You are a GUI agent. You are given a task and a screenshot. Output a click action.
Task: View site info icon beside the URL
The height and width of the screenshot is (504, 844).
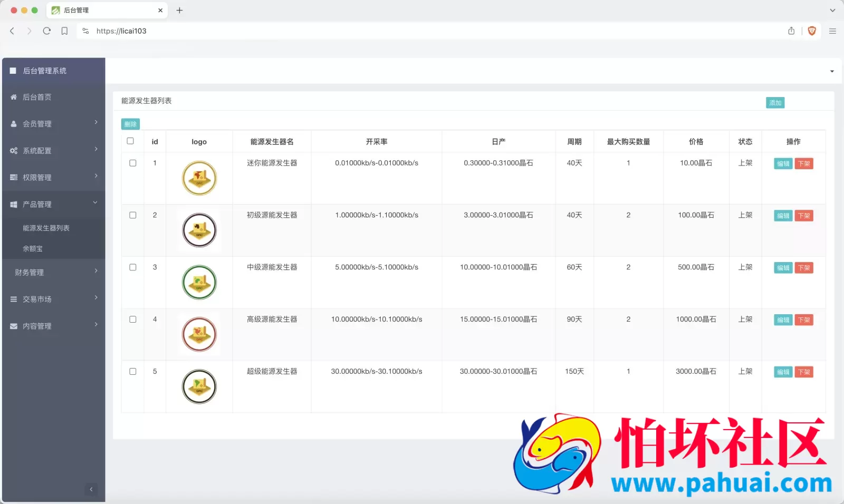[x=85, y=31]
